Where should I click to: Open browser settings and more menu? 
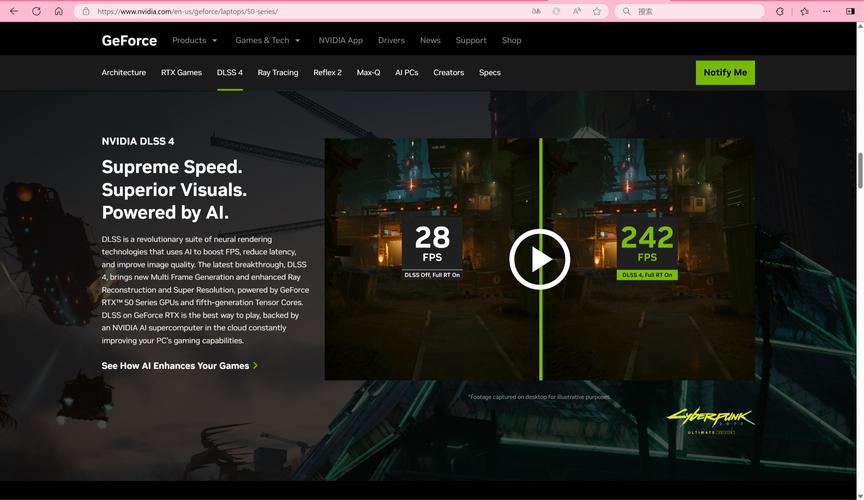coord(827,11)
